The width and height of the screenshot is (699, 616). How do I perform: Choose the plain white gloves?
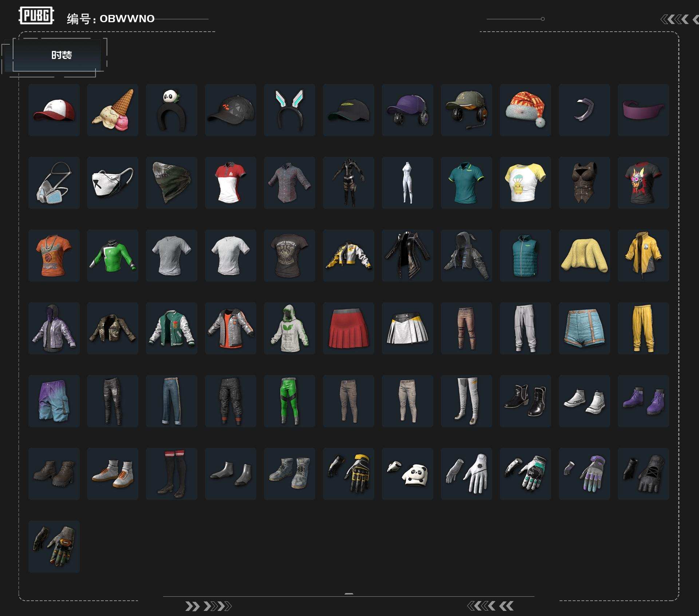(466, 474)
